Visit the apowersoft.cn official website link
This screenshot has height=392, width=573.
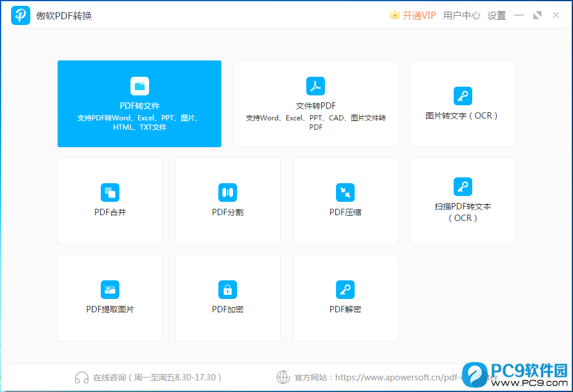click(416, 377)
